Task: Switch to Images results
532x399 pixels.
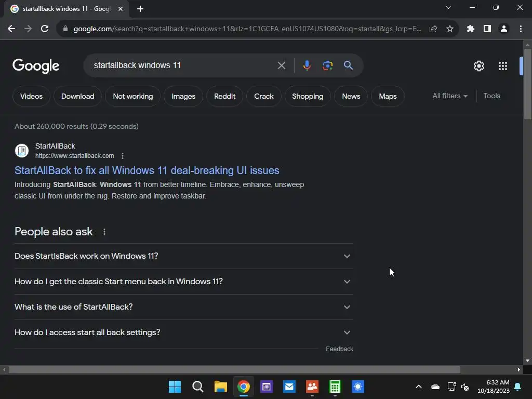Action: (183, 96)
